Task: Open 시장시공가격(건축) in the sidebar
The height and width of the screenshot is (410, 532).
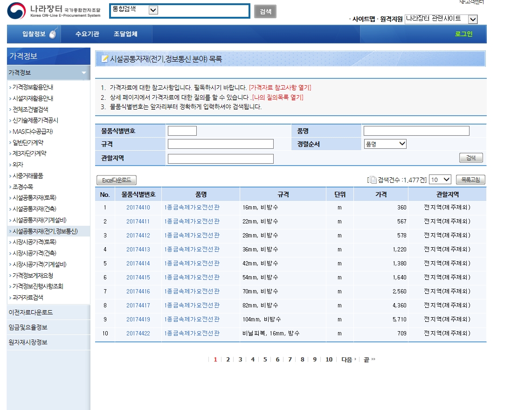Action: coord(34,253)
